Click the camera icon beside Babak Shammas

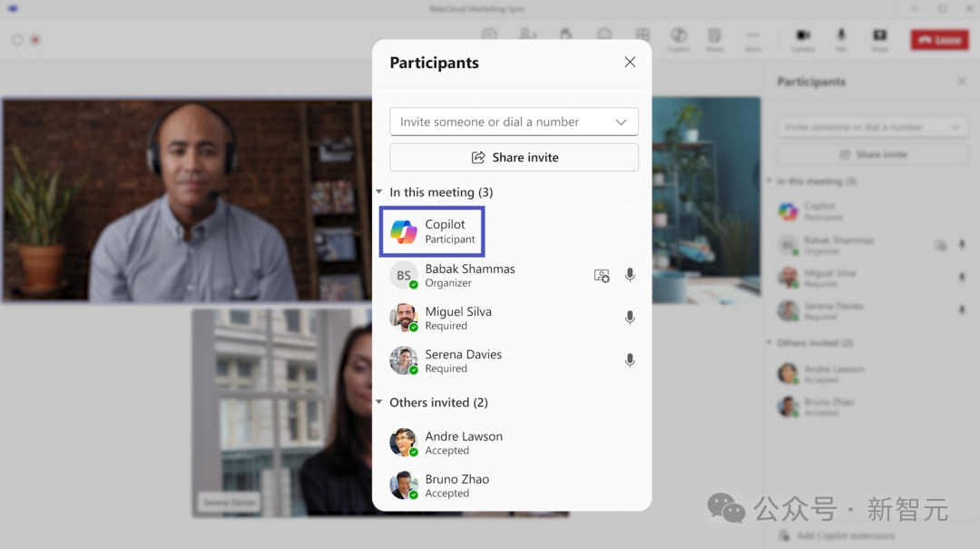coord(602,275)
